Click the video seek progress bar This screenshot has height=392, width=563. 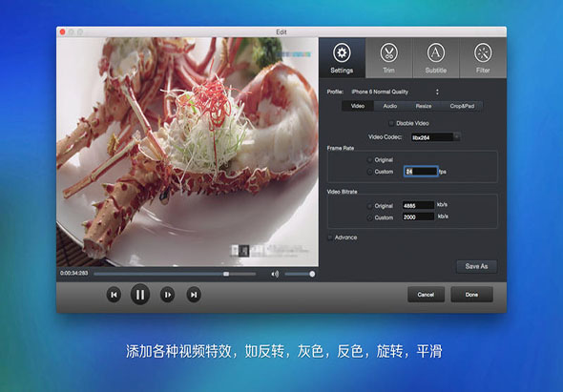pos(175,274)
